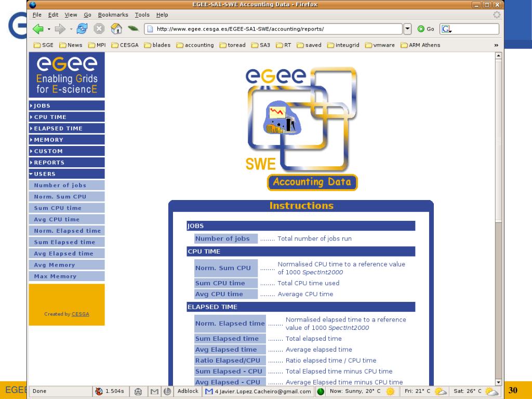The image size is (532, 399).
Task: Expand the CUSTOM sidebar section
Action: click(x=67, y=151)
